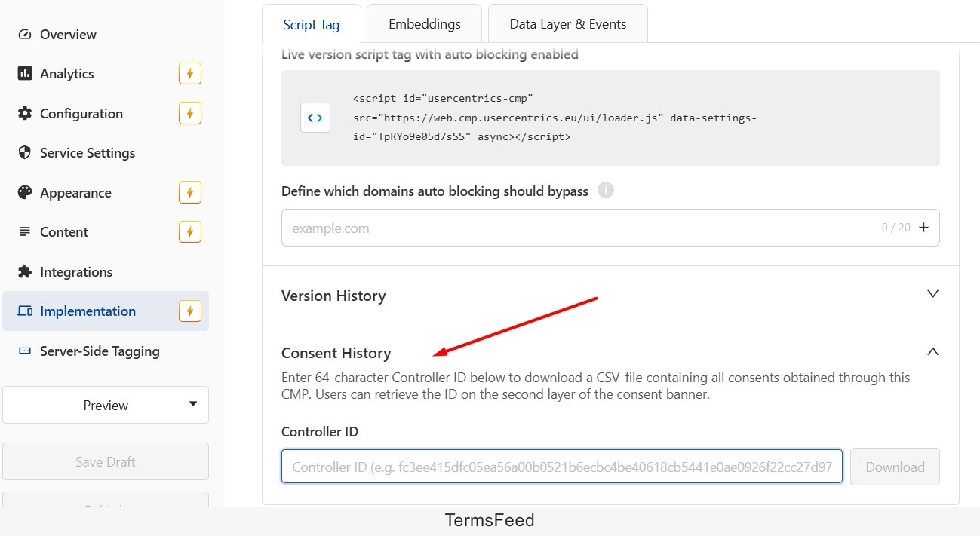Click the Configuration gear icon

click(x=25, y=114)
